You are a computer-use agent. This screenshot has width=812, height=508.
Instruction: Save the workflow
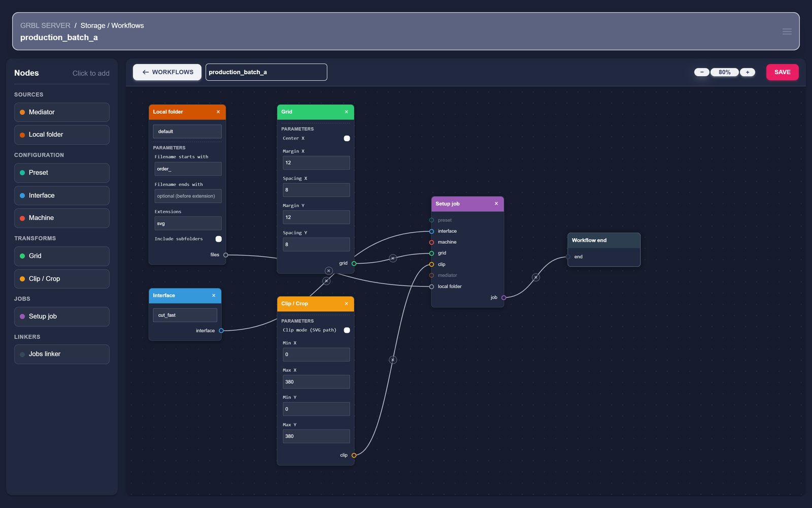(782, 72)
